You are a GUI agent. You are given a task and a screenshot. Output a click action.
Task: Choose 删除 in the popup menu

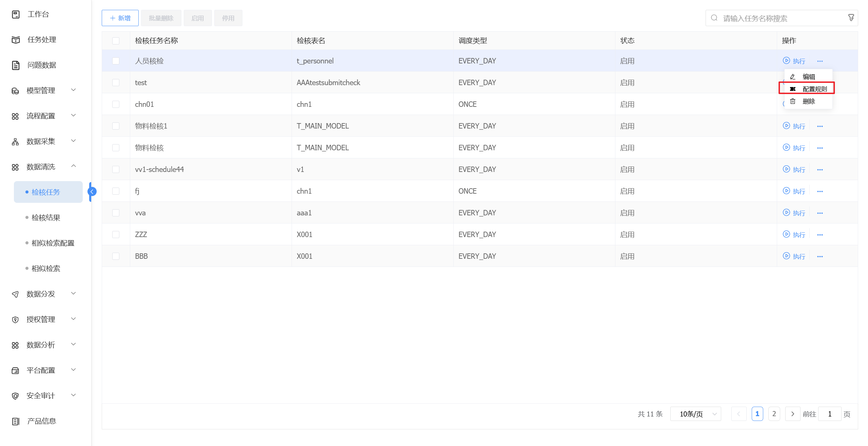(808, 101)
